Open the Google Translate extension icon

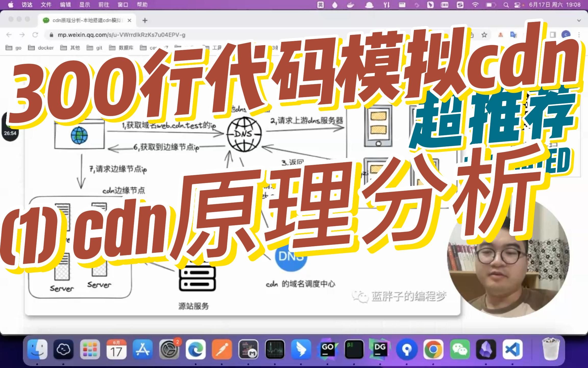[x=513, y=35]
